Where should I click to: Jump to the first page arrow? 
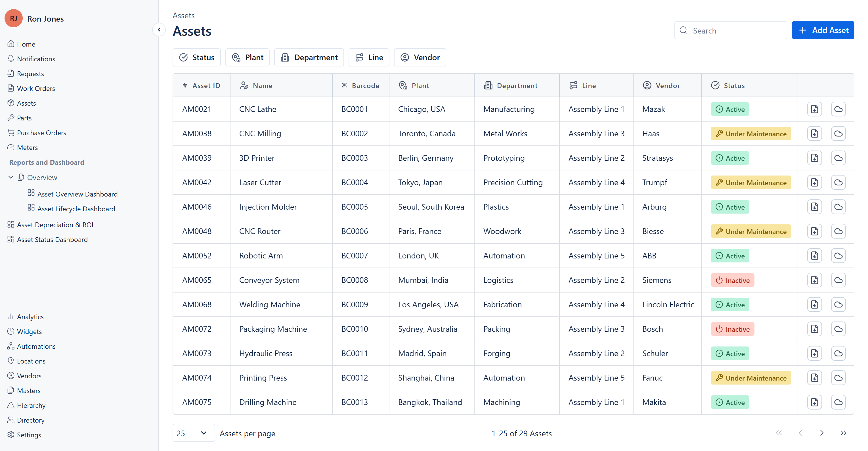779,433
